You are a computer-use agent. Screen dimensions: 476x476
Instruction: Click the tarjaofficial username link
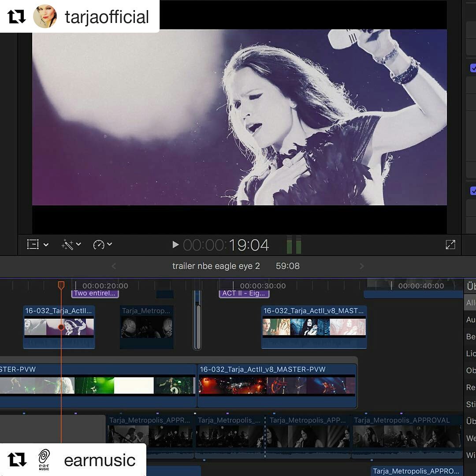coord(107,17)
